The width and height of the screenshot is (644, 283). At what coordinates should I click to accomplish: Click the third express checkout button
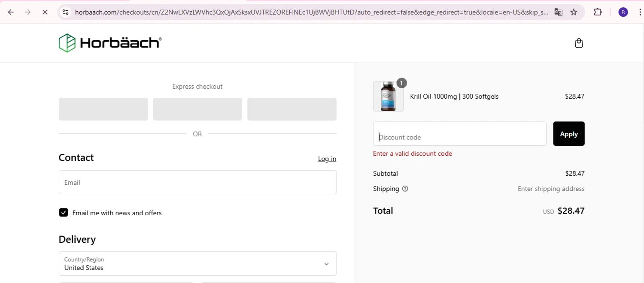tap(292, 109)
